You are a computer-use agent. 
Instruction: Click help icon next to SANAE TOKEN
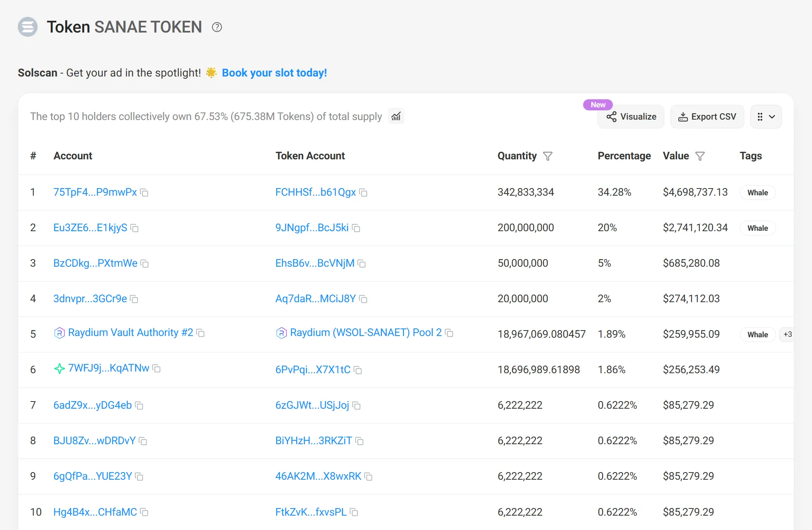coord(217,27)
